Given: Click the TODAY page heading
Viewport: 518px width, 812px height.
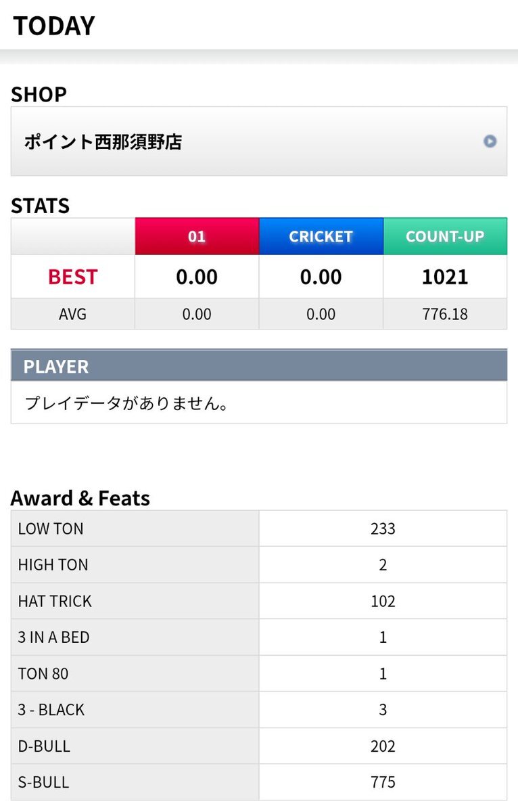Looking at the screenshot, I should [x=54, y=26].
